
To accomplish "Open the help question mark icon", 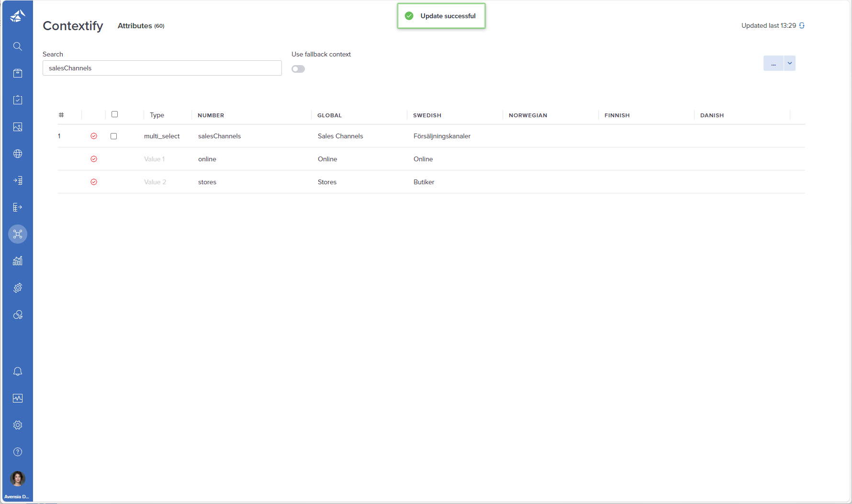I will [18, 452].
